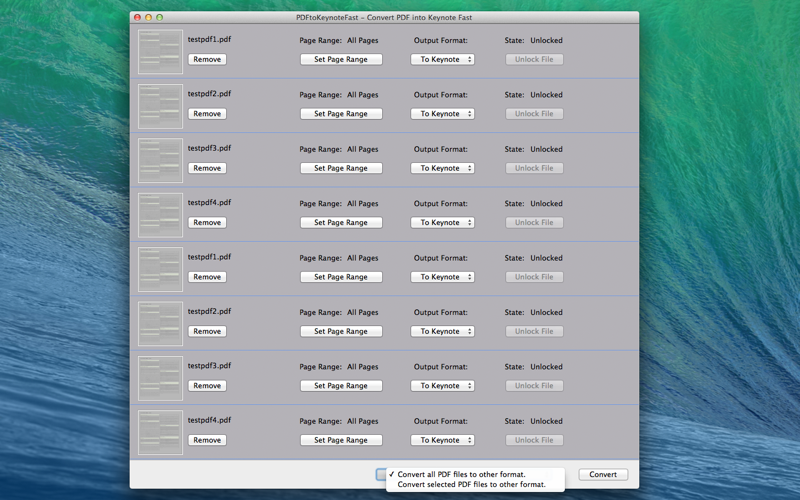The height and width of the screenshot is (500, 800).
Task: Choose 'Convert selected PDF files to other format.'
Action: (476, 484)
